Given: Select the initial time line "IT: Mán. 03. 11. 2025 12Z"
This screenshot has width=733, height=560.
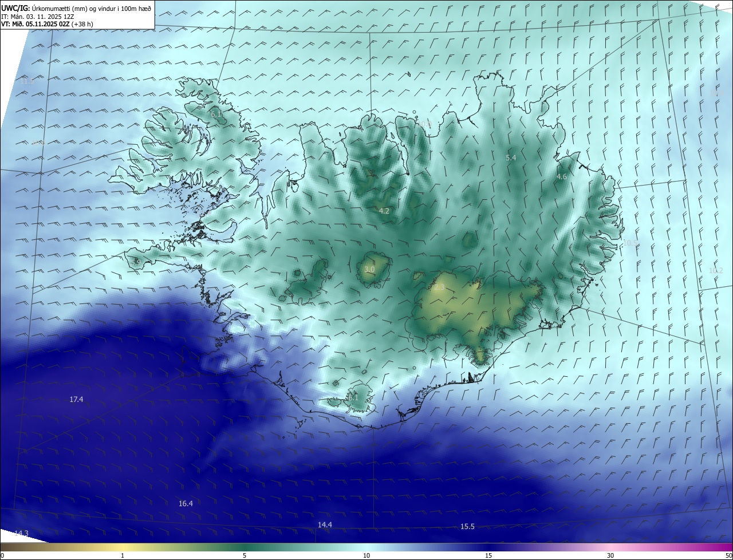Looking at the screenshot, I should [39, 17].
